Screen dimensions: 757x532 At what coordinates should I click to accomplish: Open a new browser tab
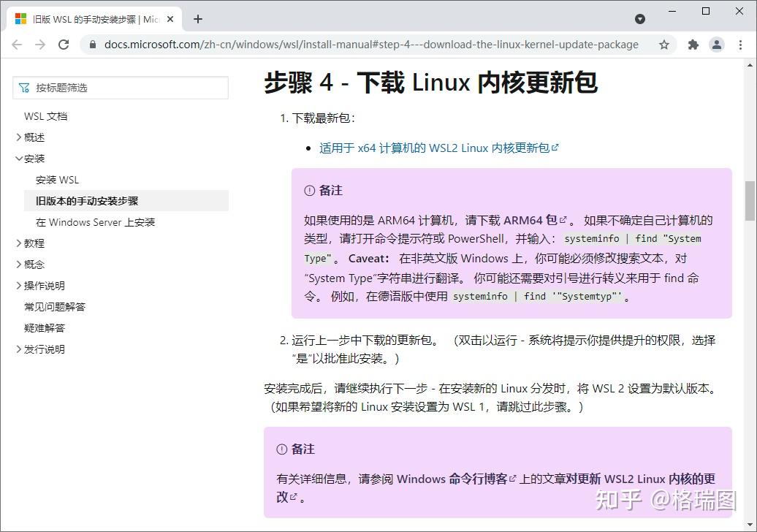(x=197, y=18)
